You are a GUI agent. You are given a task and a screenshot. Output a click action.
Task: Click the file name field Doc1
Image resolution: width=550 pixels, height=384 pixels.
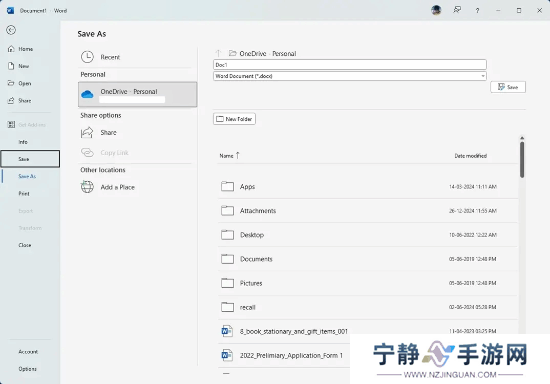coord(350,65)
